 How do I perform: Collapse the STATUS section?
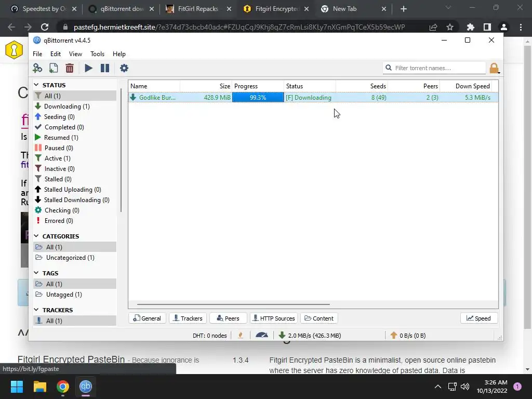point(37,85)
